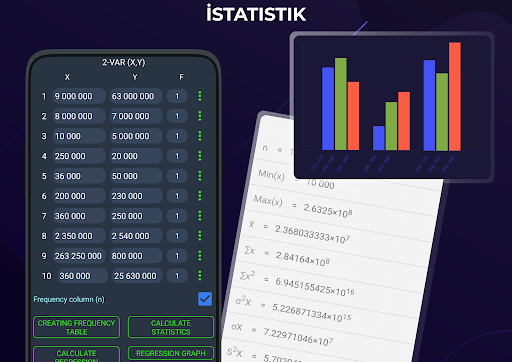The height and width of the screenshot is (362, 512).
Task: Click the Y column header
Action: [x=135, y=77]
